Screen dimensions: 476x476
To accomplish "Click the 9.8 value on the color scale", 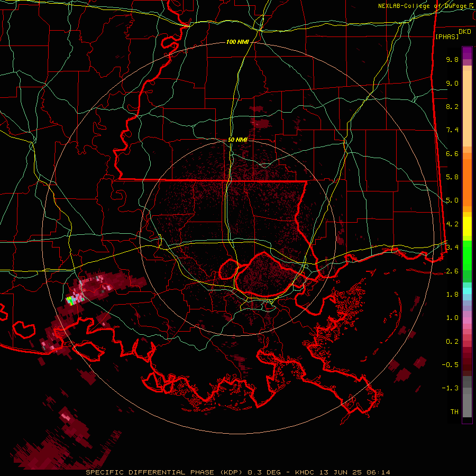I will pyautogui.click(x=452, y=59).
